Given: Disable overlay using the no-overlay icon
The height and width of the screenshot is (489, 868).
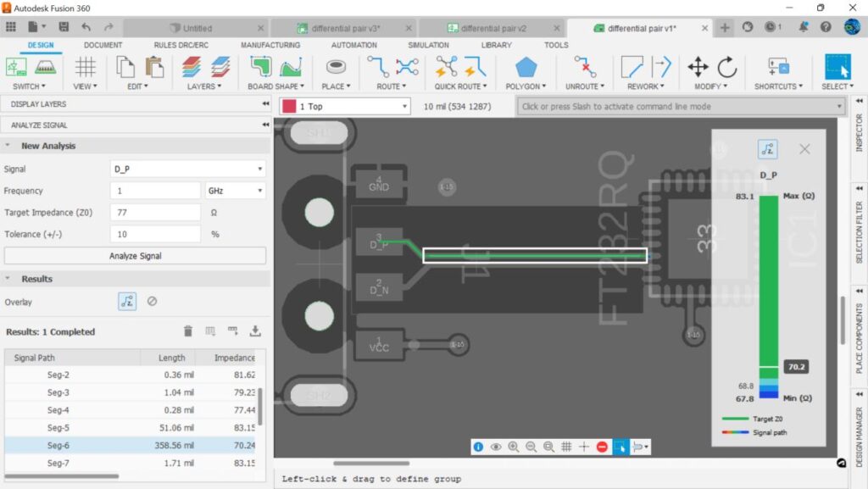Looking at the screenshot, I should [x=152, y=301].
